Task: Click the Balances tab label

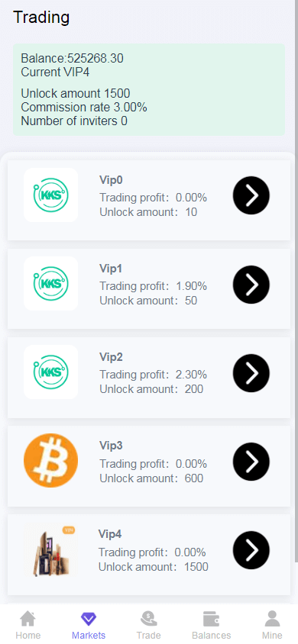Action: (x=211, y=636)
